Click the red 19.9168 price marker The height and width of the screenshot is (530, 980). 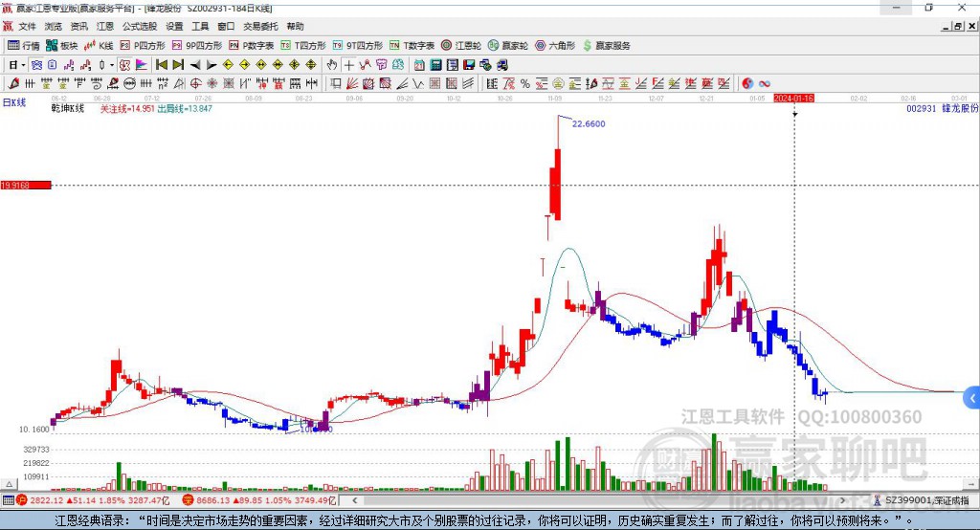pyautogui.click(x=26, y=185)
